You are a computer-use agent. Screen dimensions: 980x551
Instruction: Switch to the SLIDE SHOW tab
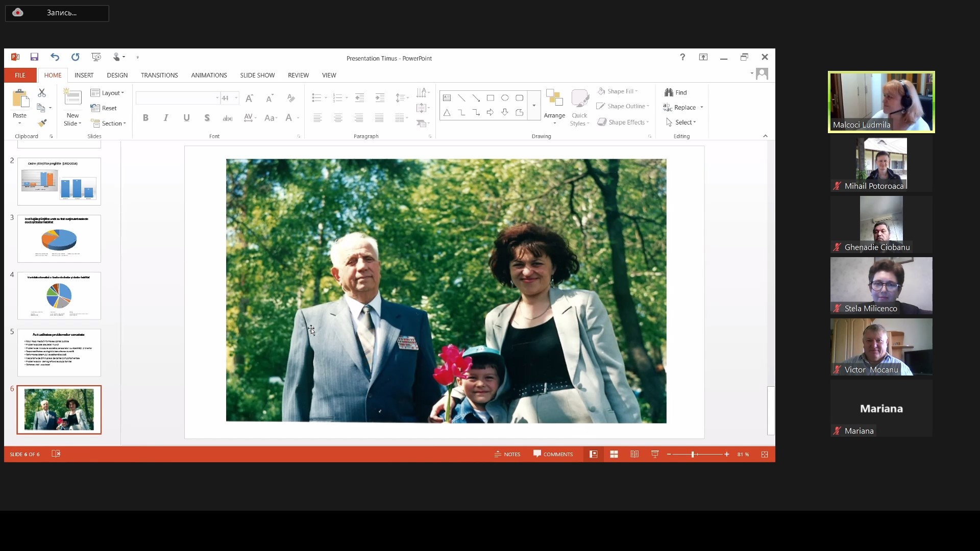coord(257,75)
